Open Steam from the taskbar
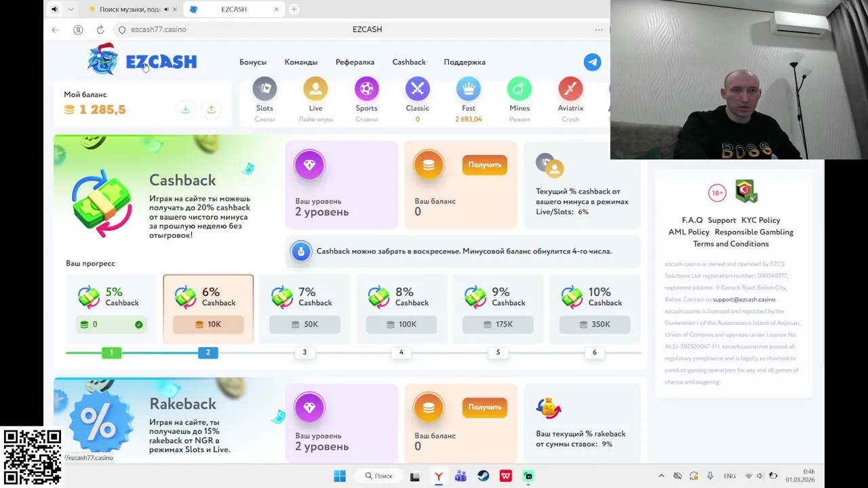This screenshot has width=868, height=488. coord(483,476)
